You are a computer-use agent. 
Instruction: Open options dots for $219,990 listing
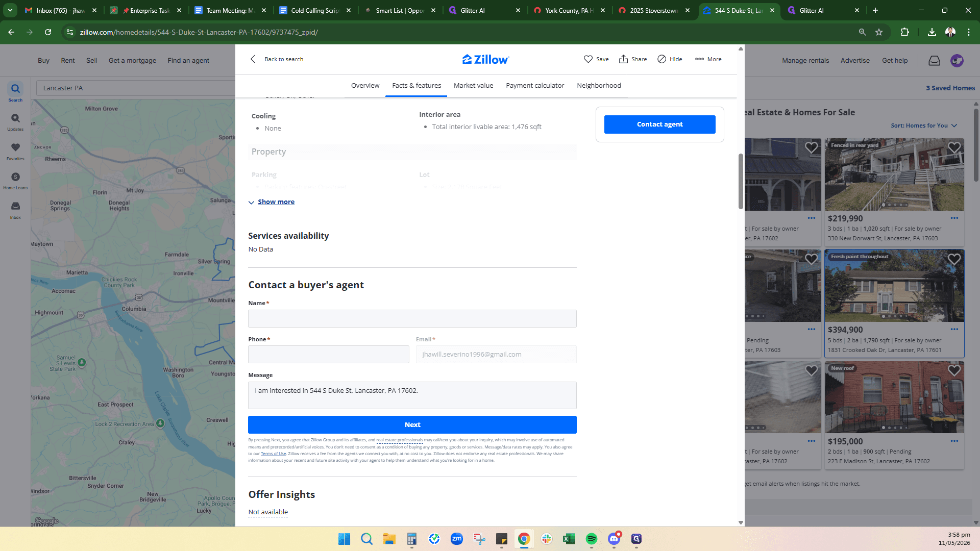point(954,218)
